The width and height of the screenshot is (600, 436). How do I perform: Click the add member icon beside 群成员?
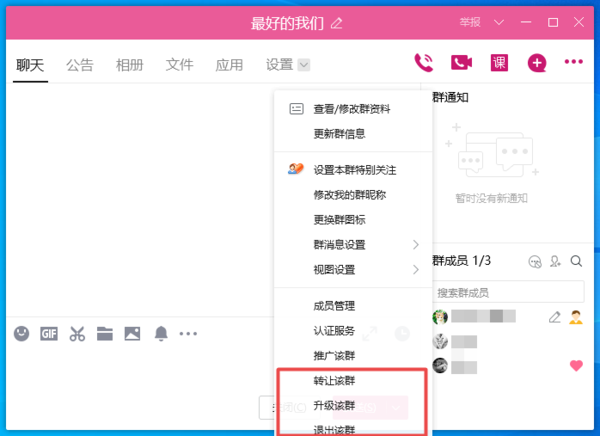pyautogui.click(x=555, y=261)
